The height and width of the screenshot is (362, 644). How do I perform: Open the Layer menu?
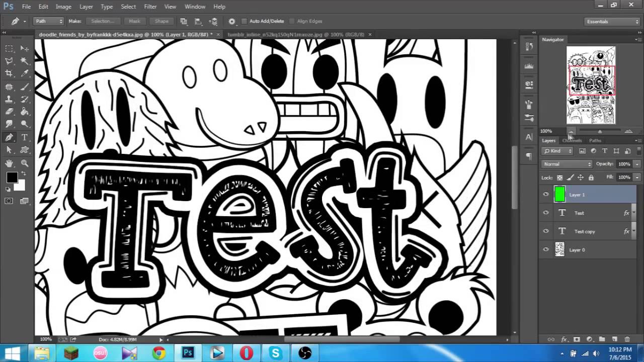point(86,7)
